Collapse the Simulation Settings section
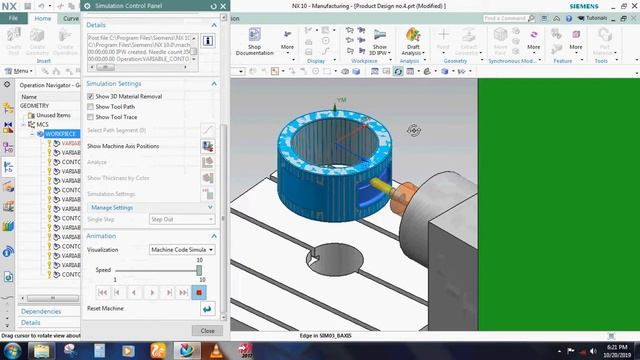The width and height of the screenshot is (640, 360). click(x=214, y=84)
